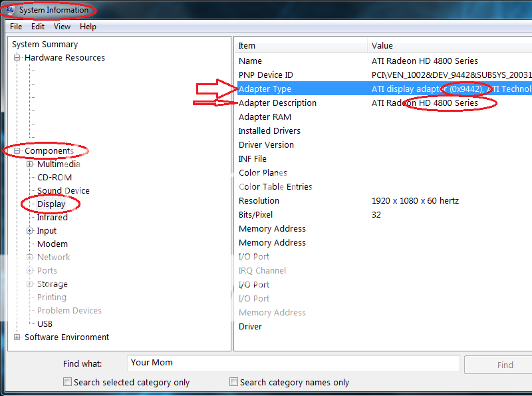Select CD-ROM in the tree

tap(55, 177)
